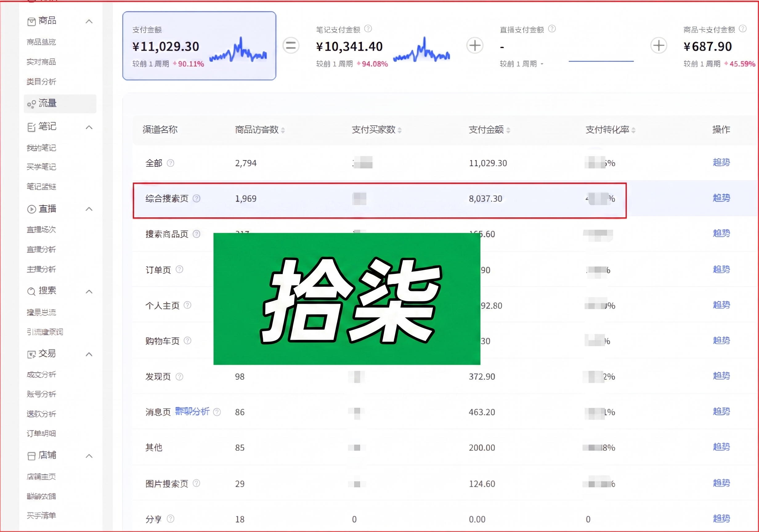Click 趋势 link for 分享 row
Viewport: 759px width, 532px height.
pyautogui.click(x=721, y=518)
